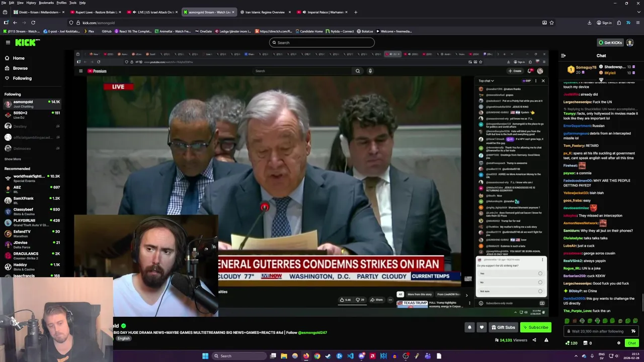Open the Plex bookmark

(89, 31)
